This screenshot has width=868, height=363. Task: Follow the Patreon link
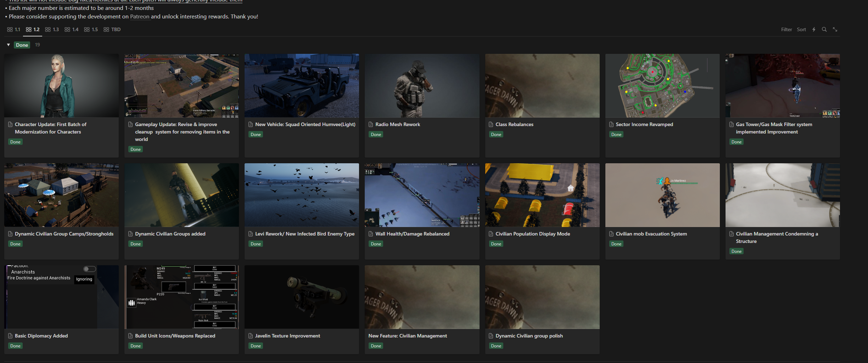(x=140, y=17)
